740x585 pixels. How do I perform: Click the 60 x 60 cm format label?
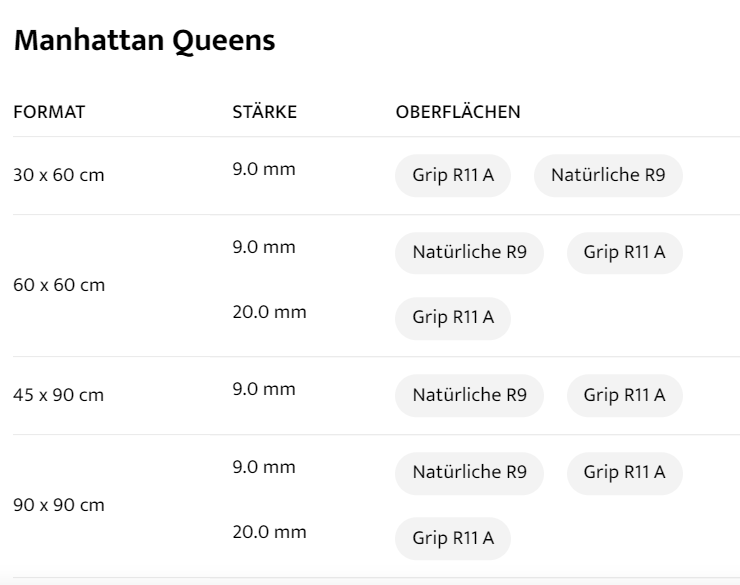[58, 286]
